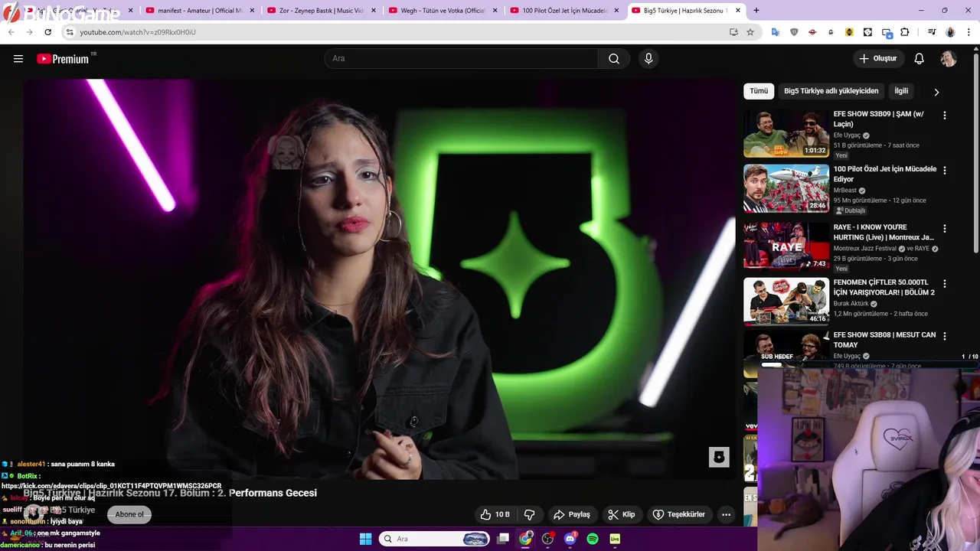The width and height of the screenshot is (980, 551).
Task: Click Teşekkürler thanks button
Action: coord(679,514)
